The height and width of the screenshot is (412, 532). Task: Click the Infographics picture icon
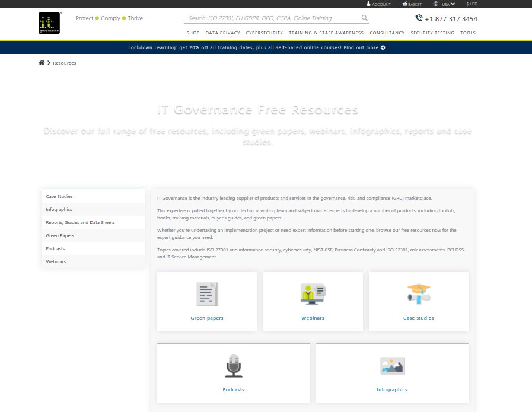(392, 366)
